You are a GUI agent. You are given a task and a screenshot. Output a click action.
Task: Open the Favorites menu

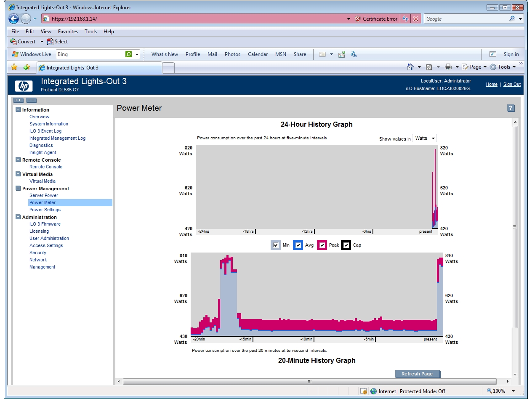[x=68, y=32]
